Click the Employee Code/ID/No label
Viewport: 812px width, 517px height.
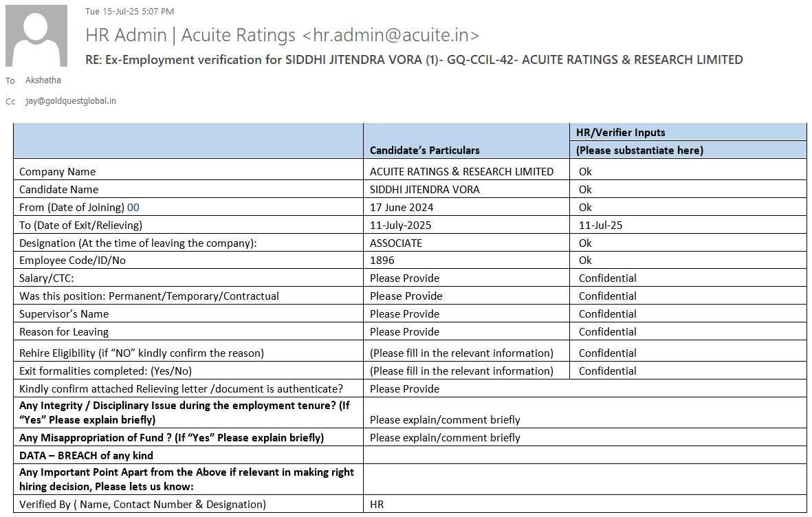pos(72,260)
